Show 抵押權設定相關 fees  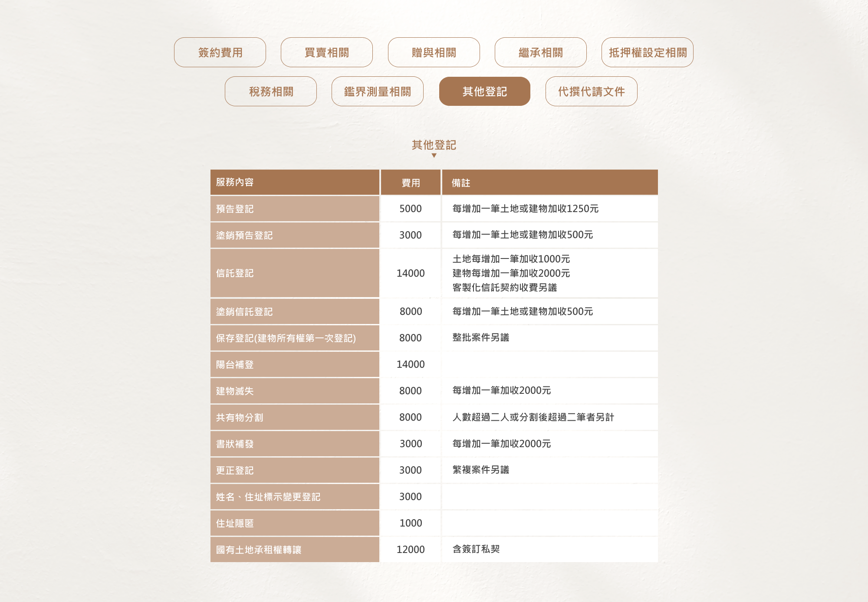647,52
